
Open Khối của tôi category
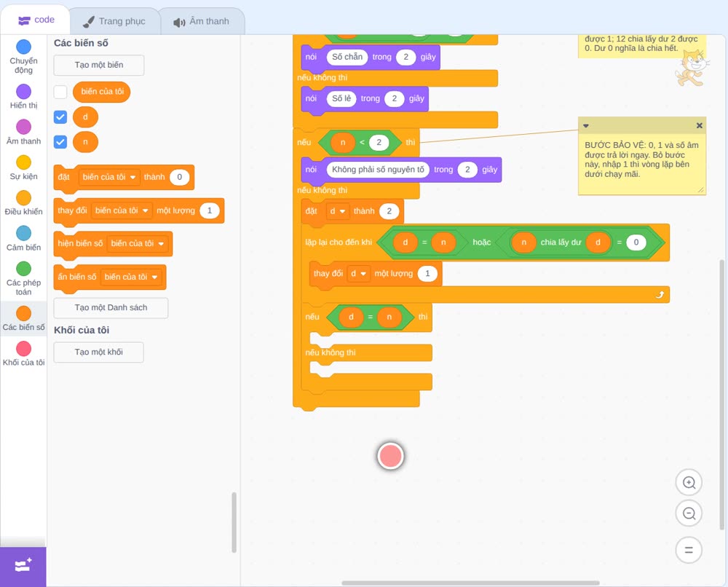(24, 354)
